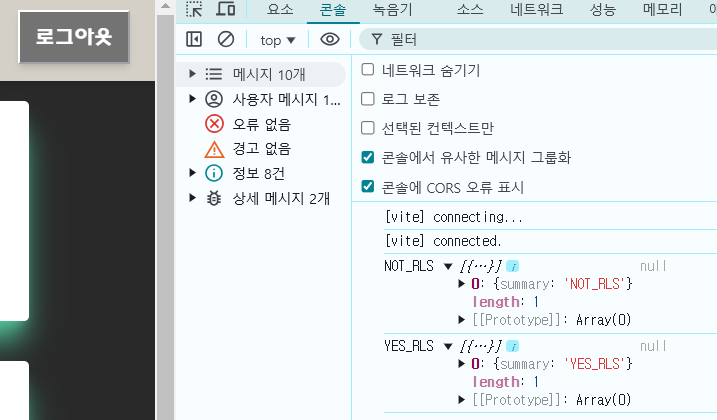Screen dimensions: 717x420
Task: Switch to the 요소 tab
Action: [x=280, y=9]
